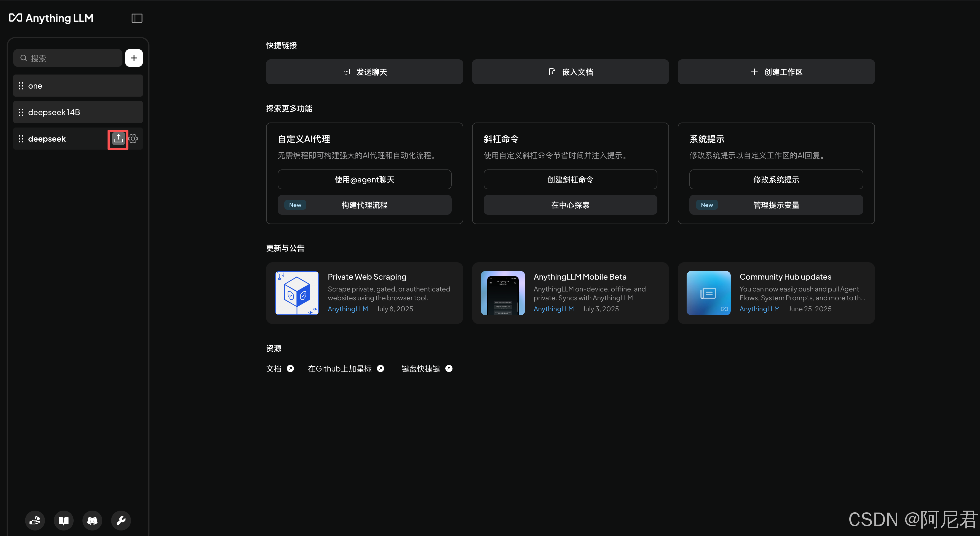Screen dimensions: 980x536
Task: Open system settings with the wrench icon
Action: click(x=121, y=520)
